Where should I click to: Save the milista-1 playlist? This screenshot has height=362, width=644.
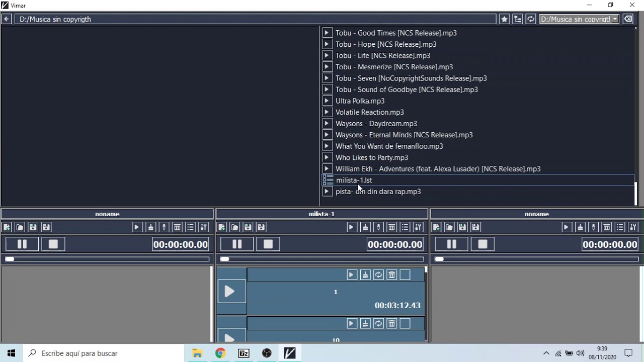[248, 227]
